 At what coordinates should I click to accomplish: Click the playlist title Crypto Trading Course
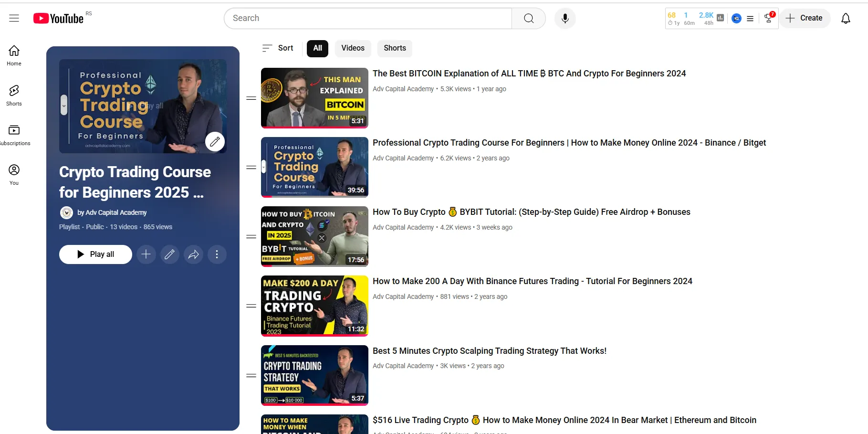(135, 182)
